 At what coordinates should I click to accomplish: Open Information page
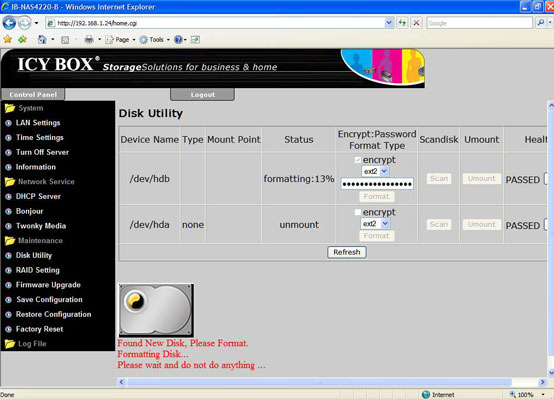point(36,167)
